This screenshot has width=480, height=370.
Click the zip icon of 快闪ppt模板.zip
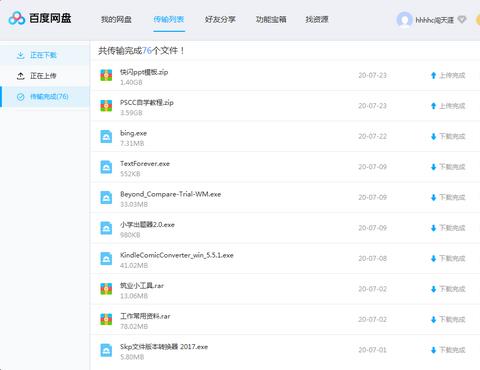pyautogui.click(x=106, y=75)
